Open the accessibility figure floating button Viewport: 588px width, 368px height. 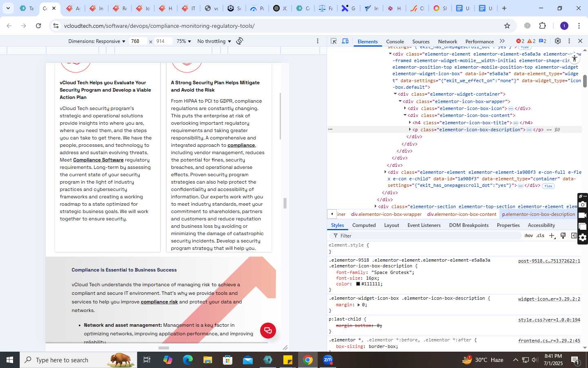(x=575, y=58)
